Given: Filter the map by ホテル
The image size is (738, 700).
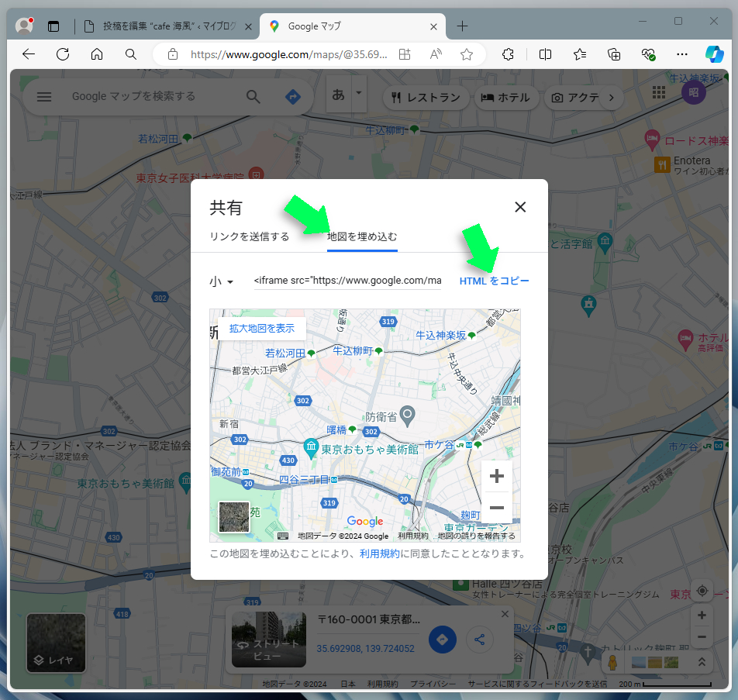Looking at the screenshot, I should click(x=506, y=98).
